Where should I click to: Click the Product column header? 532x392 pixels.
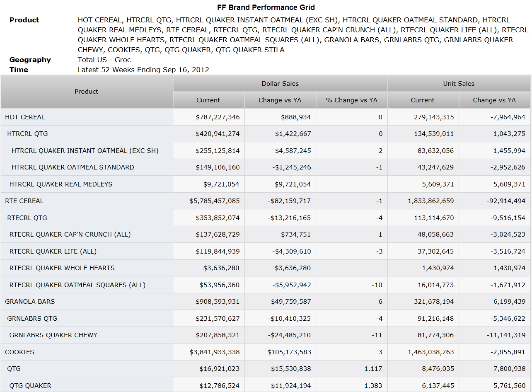pyautogui.click(x=87, y=92)
